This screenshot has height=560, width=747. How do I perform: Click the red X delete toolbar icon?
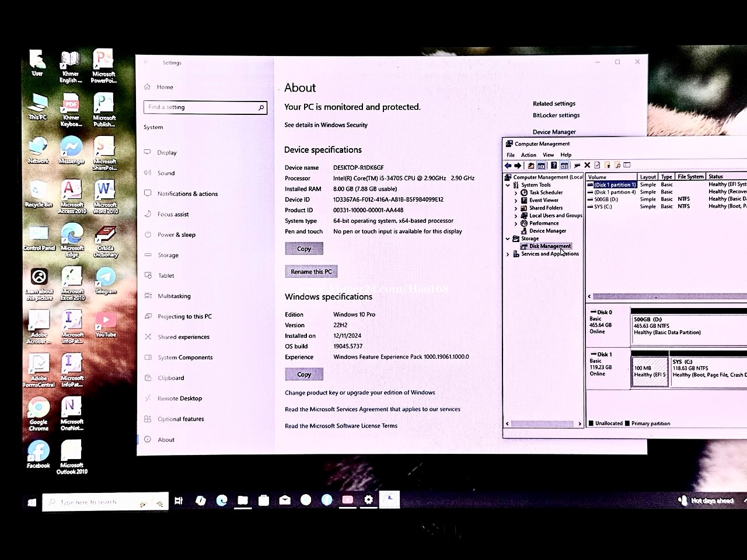[587, 166]
